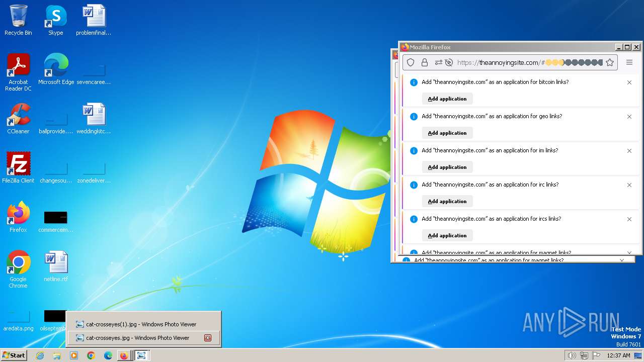This screenshot has width=644, height=362.
Task: Add application for geo links
Action: click(x=447, y=133)
